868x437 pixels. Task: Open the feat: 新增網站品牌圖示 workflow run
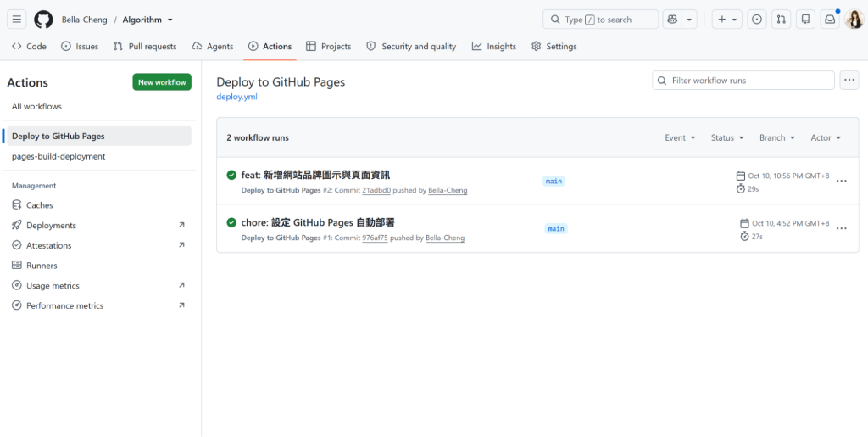click(x=315, y=175)
